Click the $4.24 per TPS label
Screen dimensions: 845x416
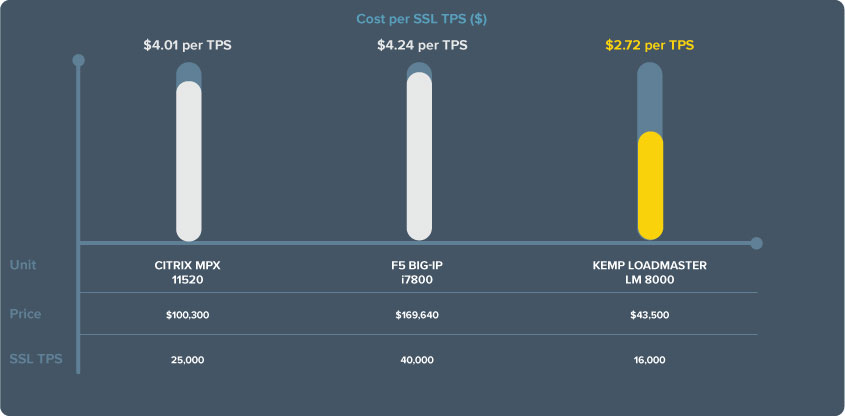(x=421, y=45)
